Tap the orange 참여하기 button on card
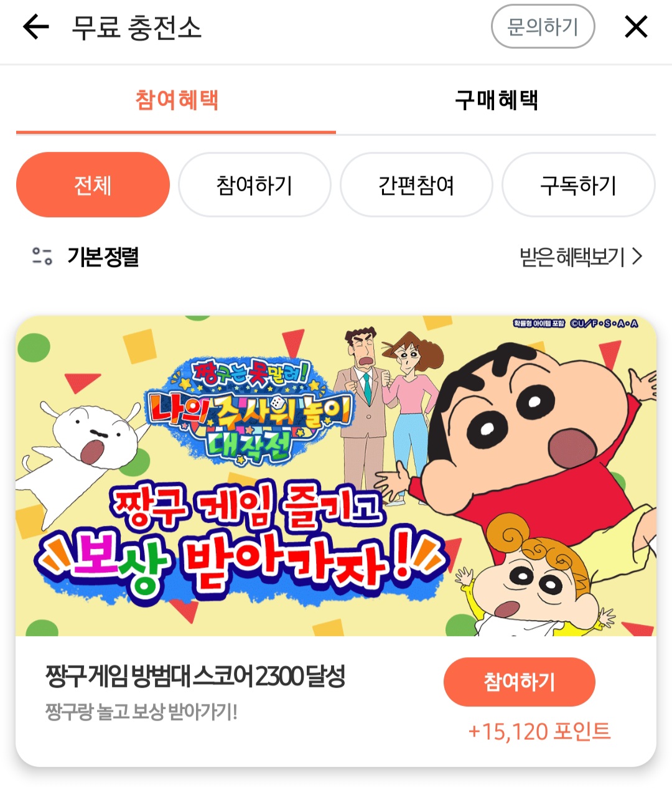This screenshot has height=788, width=672. click(x=519, y=682)
